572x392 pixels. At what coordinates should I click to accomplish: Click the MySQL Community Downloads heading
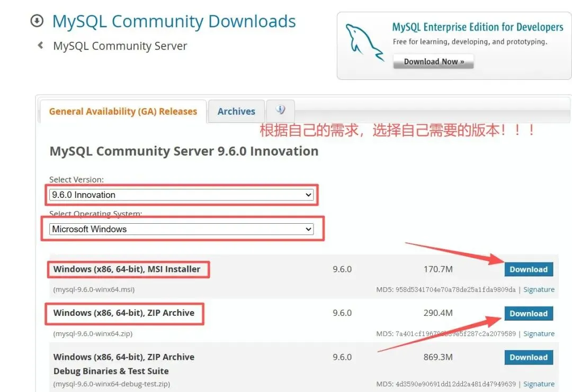[x=174, y=22]
